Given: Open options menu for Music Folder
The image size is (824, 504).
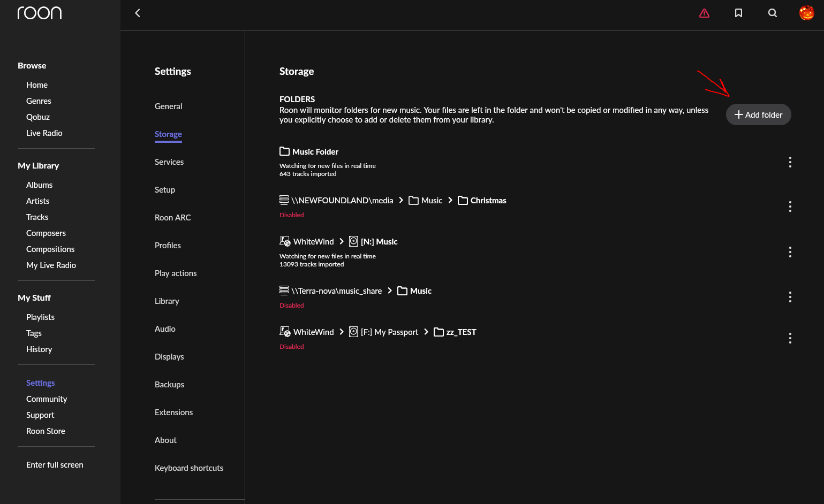Looking at the screenshot, I should [x=790, y=162].
